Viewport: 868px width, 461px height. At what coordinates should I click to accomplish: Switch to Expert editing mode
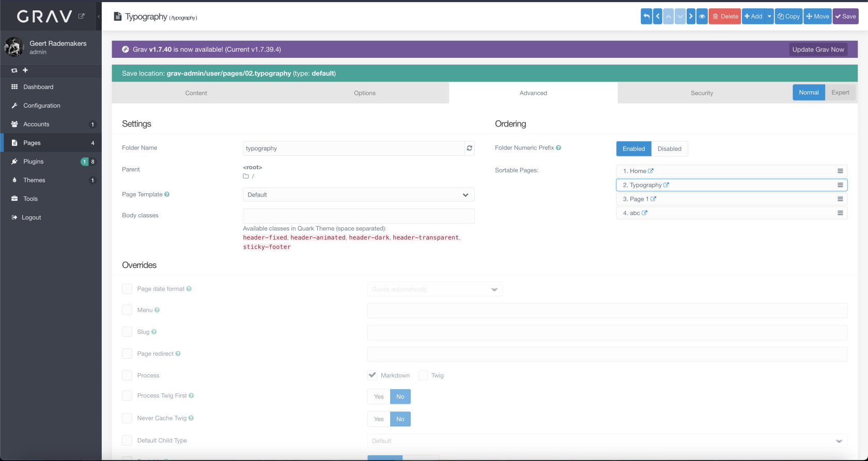840,92
